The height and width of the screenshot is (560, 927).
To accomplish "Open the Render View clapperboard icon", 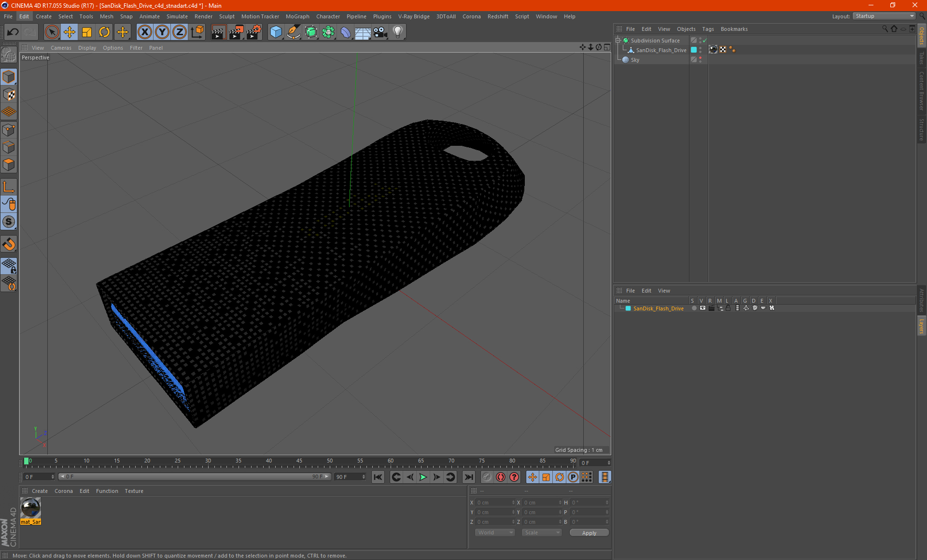I will click(218, 32).
